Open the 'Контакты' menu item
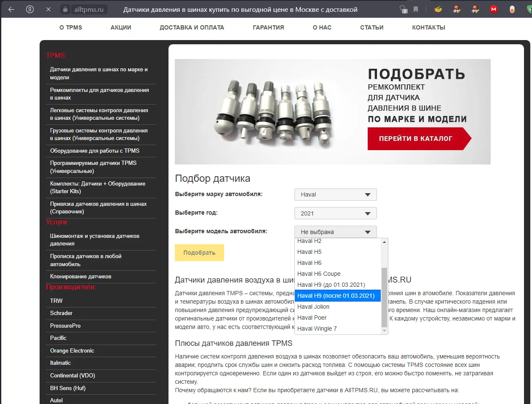The image size is (532, 404). [x=428, y=27]
